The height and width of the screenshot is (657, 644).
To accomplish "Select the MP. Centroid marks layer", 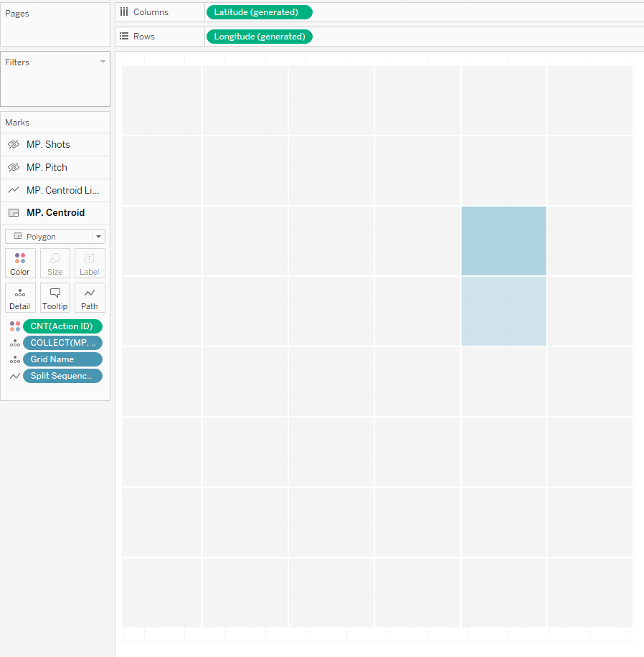I will coord(55,213).
